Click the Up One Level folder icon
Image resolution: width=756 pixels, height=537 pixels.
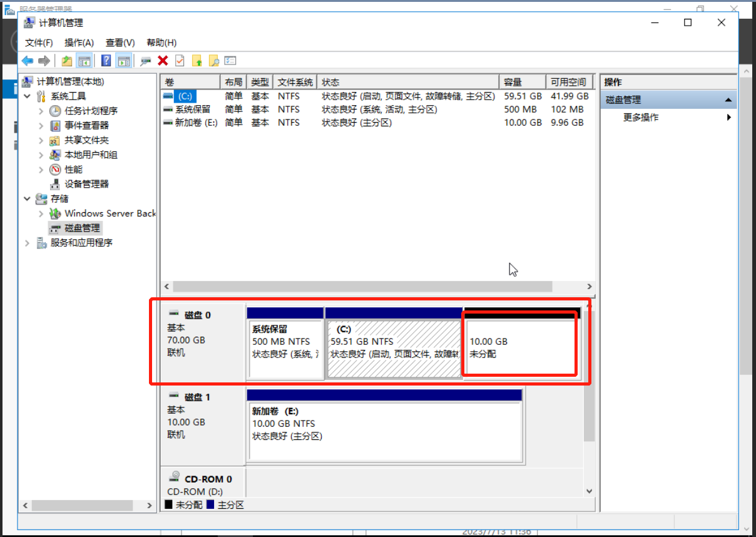pyautogui.click(x=67, y=61)
